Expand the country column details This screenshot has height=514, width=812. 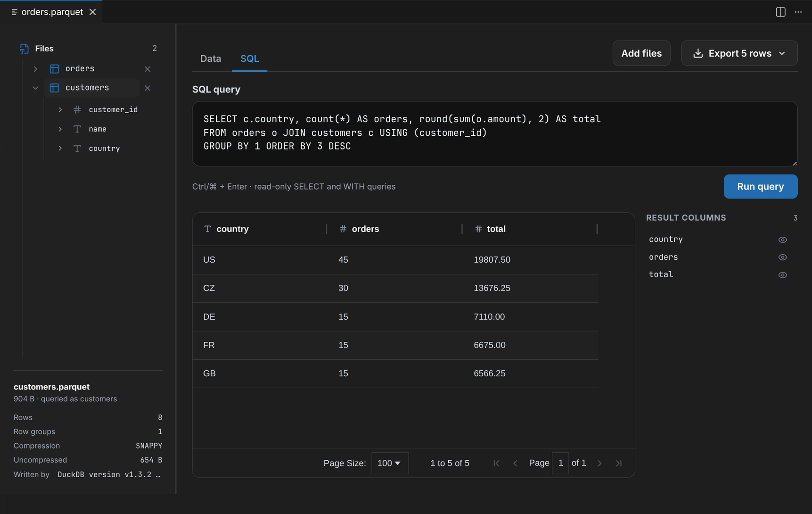(60, 148)
